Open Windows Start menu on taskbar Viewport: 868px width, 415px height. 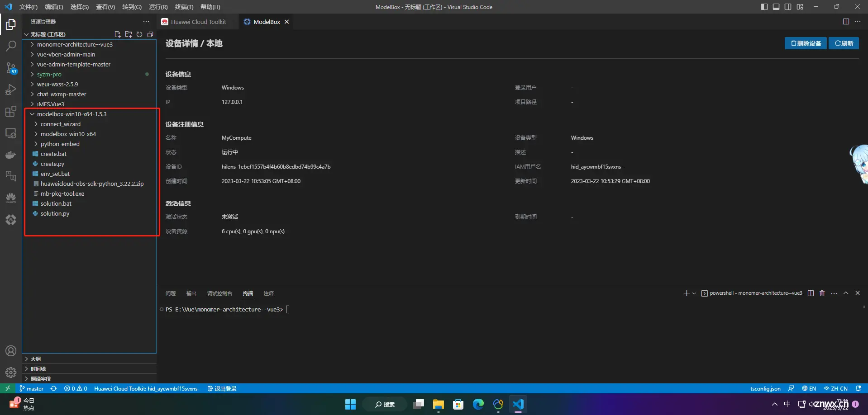click(351, 404)
